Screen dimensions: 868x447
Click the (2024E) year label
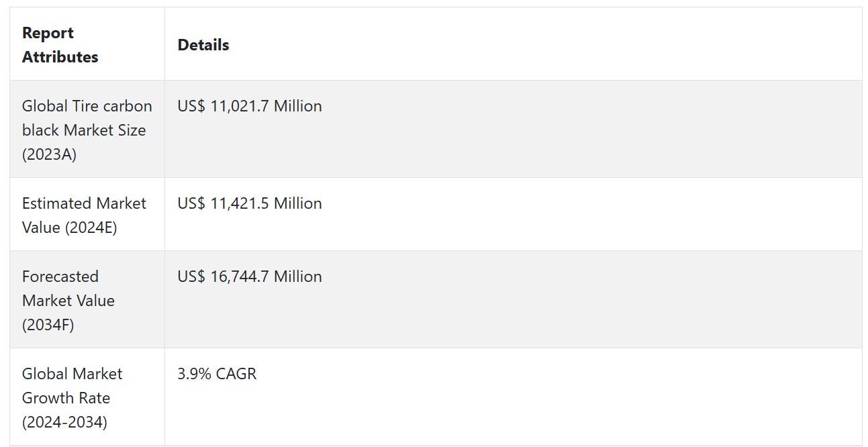pos(91,228)
